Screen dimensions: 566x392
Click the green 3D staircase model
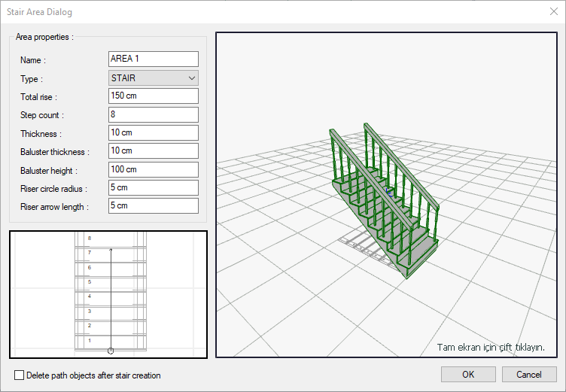pyautogui.click(x=384, y=207)
